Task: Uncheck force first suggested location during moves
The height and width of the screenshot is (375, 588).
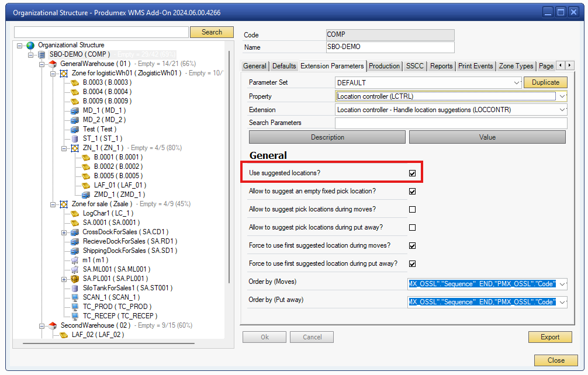Action: click(413, 245)
